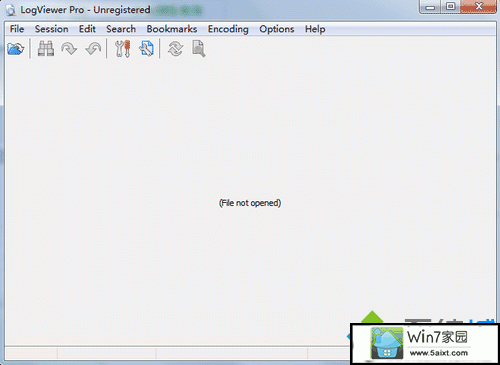500x365 pixels.
Task: Open the Session menu
Action: tap(52, 29)
